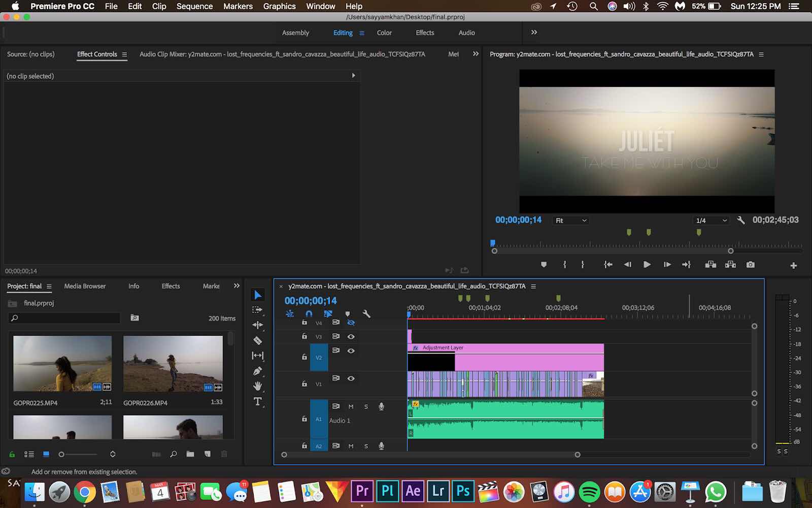
Task: Export frame with camera icon
Action: (x=751, y=265)
